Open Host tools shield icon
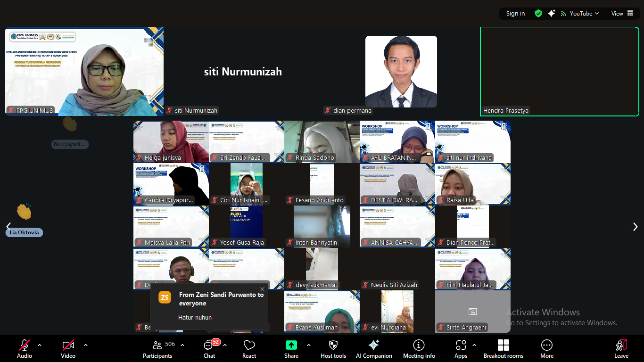The image size is (644, 362). pos(333,349)
